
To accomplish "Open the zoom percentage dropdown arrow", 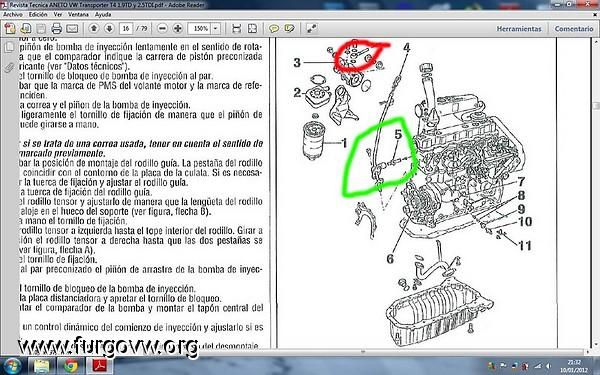I will 216,29.
